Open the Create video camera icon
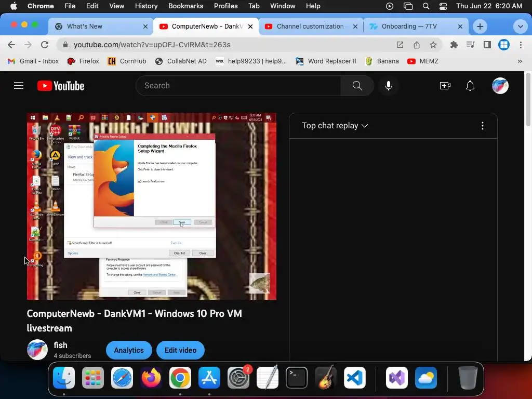532x399 pixels. point(445,86)
